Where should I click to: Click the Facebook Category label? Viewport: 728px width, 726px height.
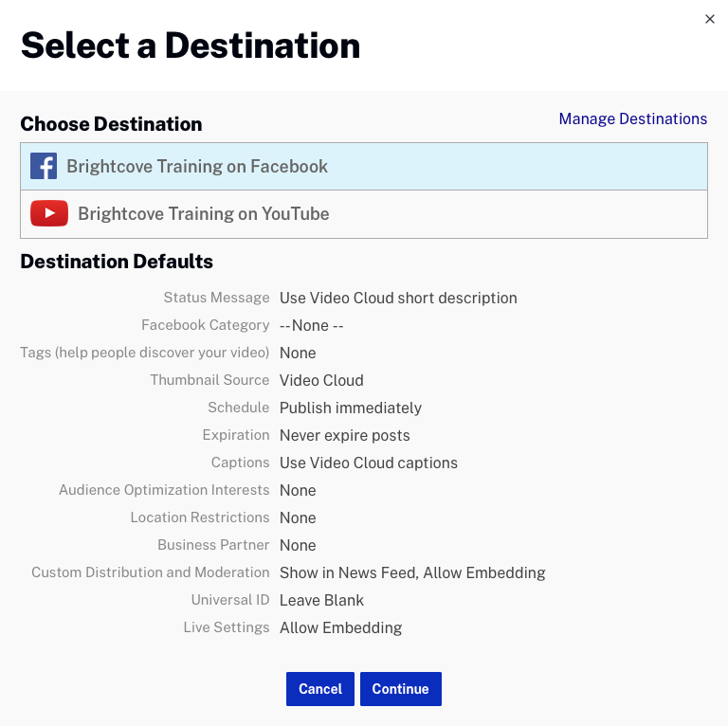(x=206, y=325)
